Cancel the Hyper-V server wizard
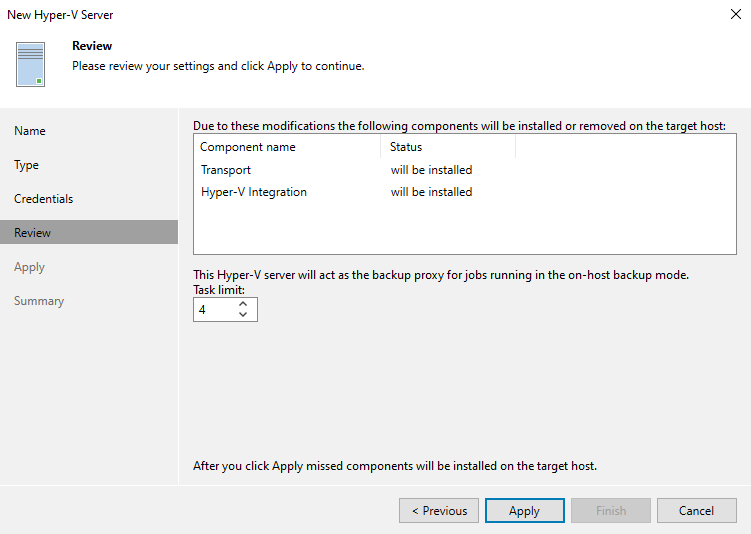Image resolution: width=751 pixels, height=534 pixels. 696,510
